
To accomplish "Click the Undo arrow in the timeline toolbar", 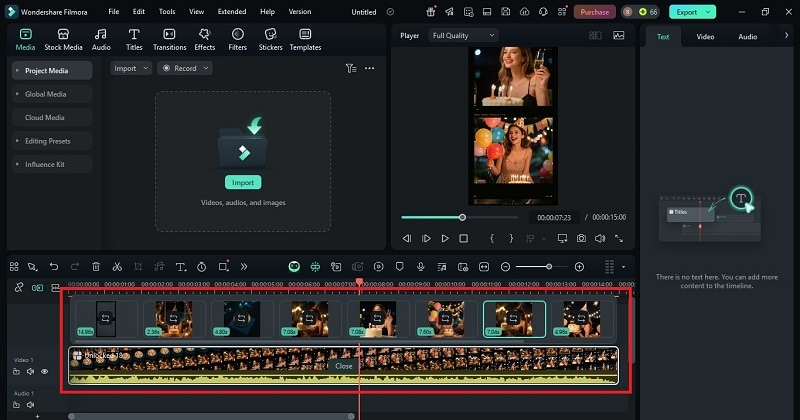I will pos(54,266).
